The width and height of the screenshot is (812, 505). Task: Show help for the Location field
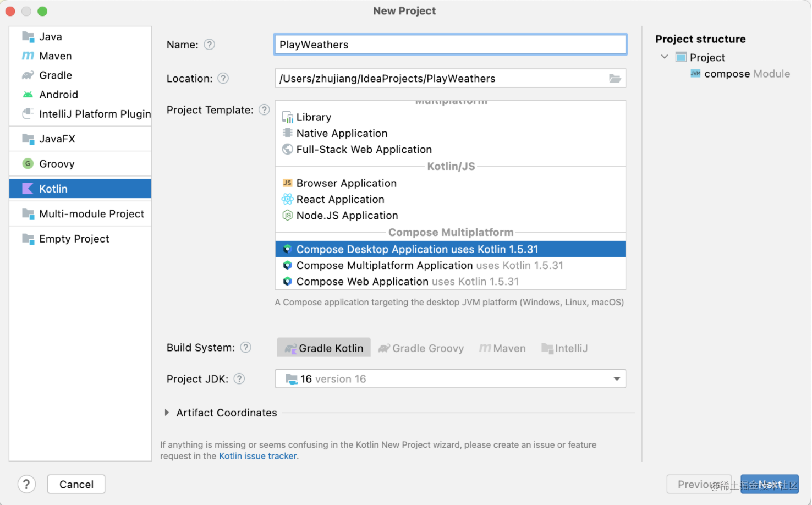coord(223,78)
